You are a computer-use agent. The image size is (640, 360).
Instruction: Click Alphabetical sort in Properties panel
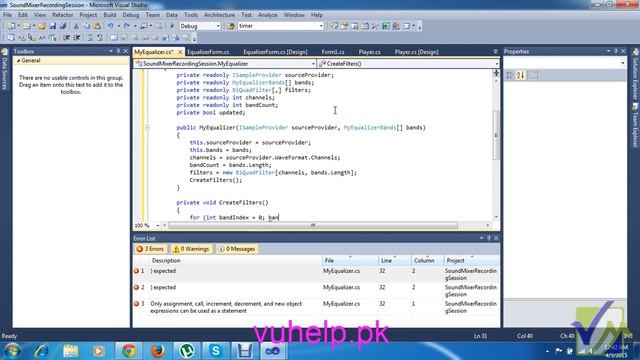[x=520, y=75]
